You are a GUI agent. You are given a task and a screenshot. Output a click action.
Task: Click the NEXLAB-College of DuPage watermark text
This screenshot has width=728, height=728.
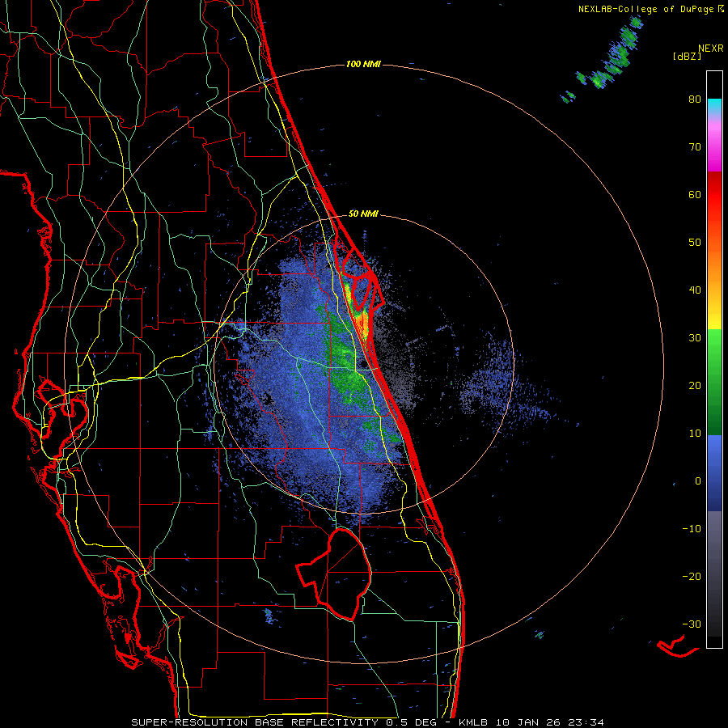pos(650,9)
